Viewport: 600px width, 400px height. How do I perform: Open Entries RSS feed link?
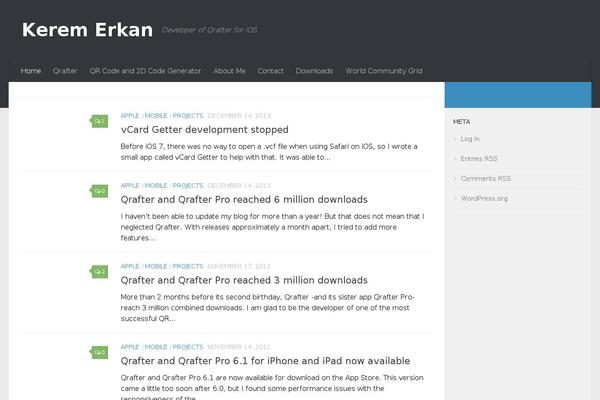point(479,158)
